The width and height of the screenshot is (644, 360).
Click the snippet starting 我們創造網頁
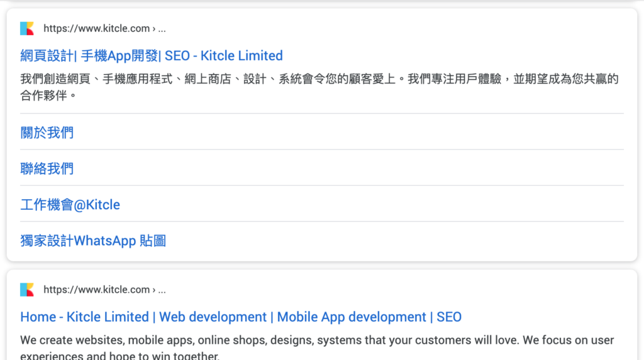[x=319, y=87]
